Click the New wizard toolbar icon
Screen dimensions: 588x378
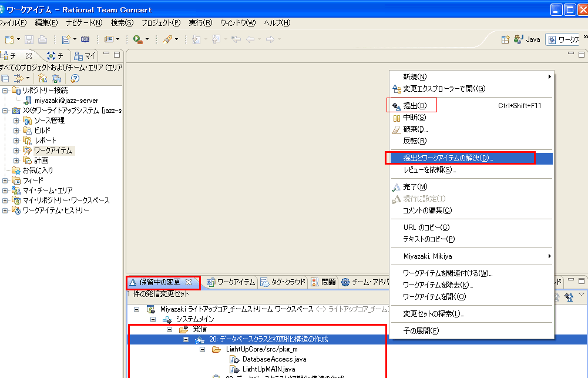[9, 39]
